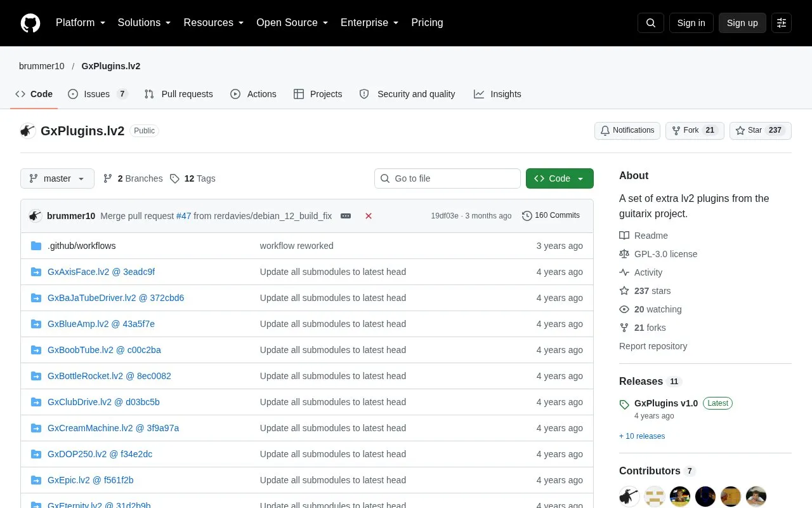Screen dimensions: 812x508
Task: Click the Notifications bell button
Action: pyautogui.click(x=627, y=131)
